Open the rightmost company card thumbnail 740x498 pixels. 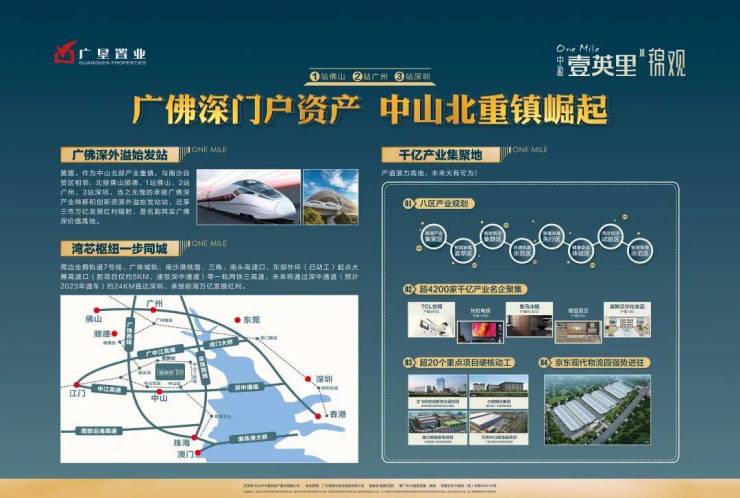(627, 320)
